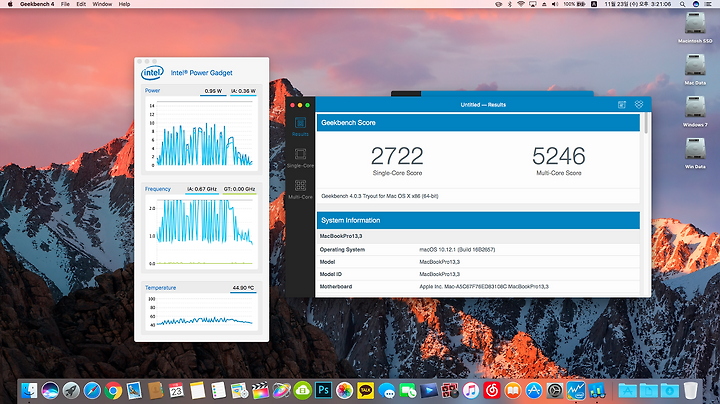Open the Trash in the dock

(x=691, y=391)
